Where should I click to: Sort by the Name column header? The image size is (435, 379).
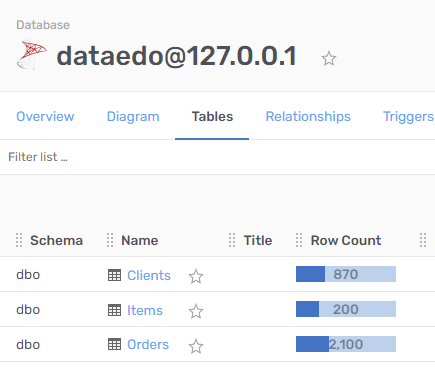140,240
